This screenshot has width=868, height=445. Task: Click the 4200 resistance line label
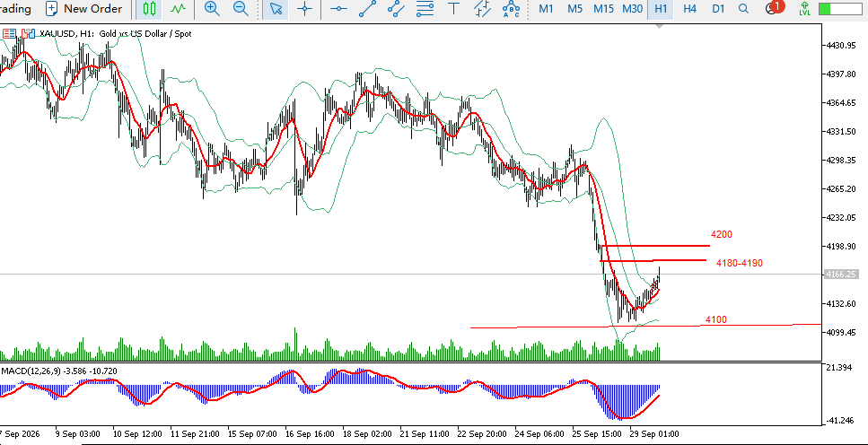point(722,235)
